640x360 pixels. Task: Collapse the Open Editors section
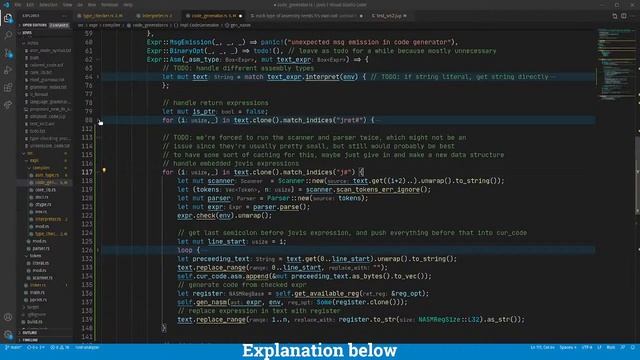click(44, 25)
